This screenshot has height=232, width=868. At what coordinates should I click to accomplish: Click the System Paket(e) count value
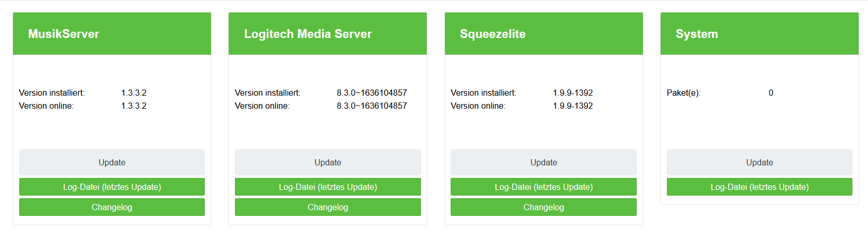[771, 93]
